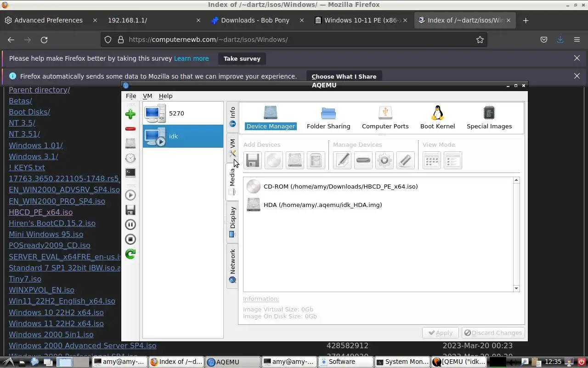Switch to System Monitor in the taskbar

402,362
